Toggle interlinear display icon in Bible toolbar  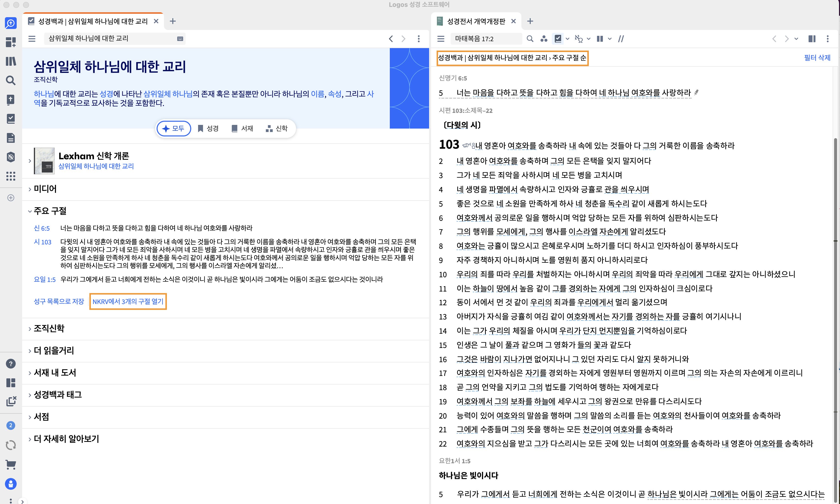pyautogui.click(x=579, y=39)
